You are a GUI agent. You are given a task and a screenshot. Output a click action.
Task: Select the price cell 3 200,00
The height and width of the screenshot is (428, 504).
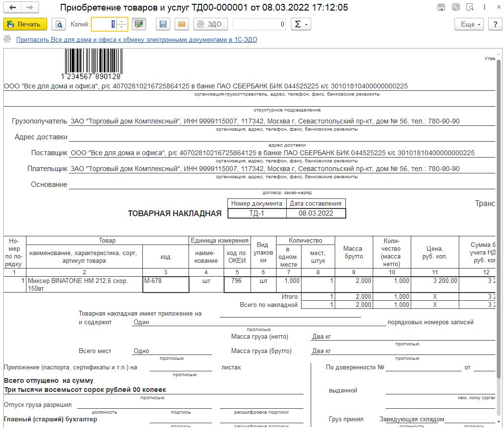(x=435, y=284)
